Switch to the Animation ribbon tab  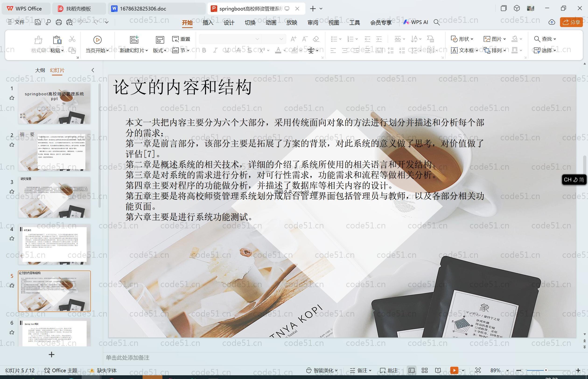pyautogui.click(x=271, y=22)
